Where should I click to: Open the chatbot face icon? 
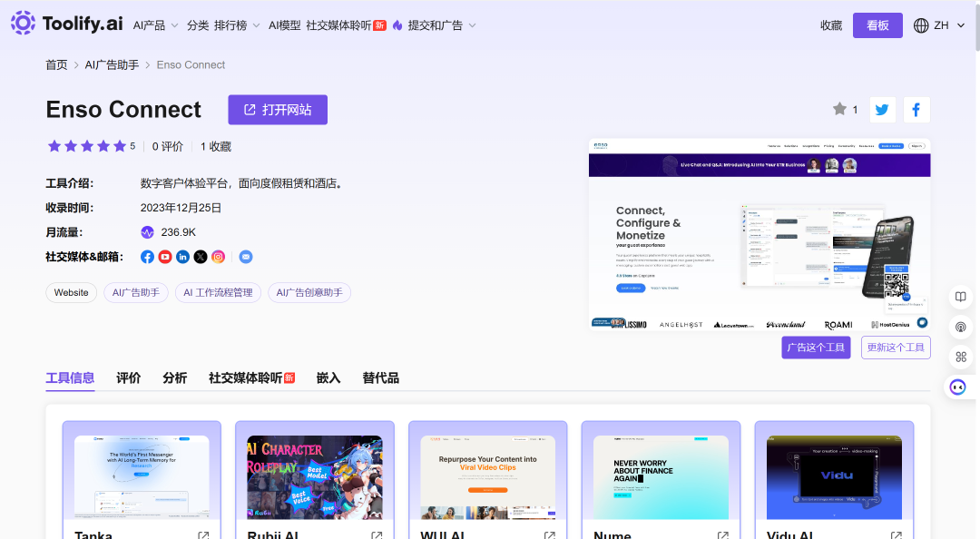point(957,387)
